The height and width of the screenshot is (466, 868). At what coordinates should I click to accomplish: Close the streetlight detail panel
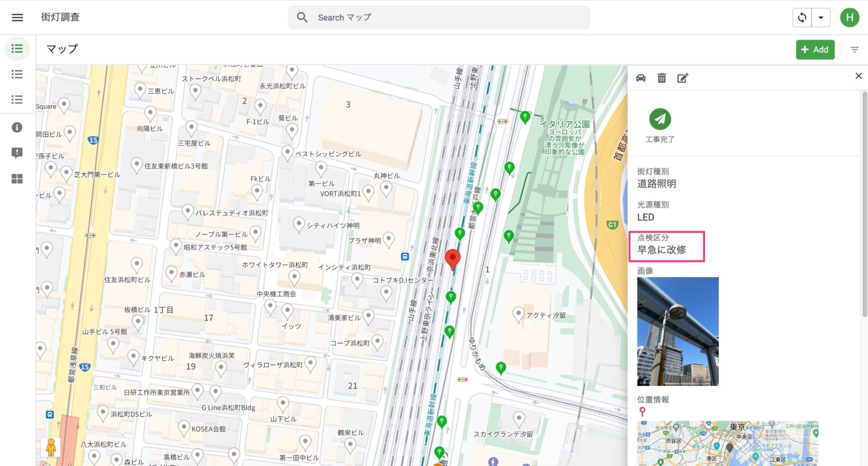coord(859,76)
